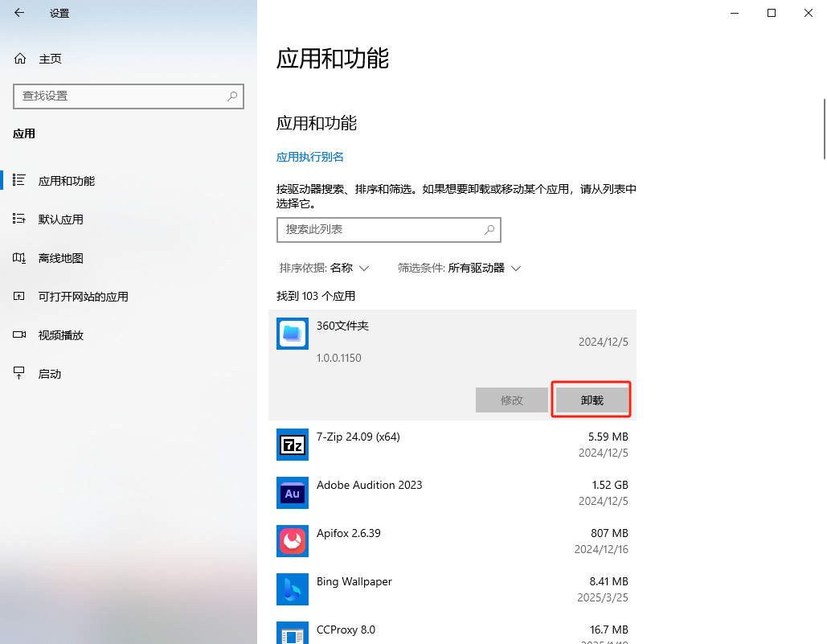Click the 视频播放 camera icon
Image resolution: width=827 pixels, height=644 pixels.
coord(19,335)
